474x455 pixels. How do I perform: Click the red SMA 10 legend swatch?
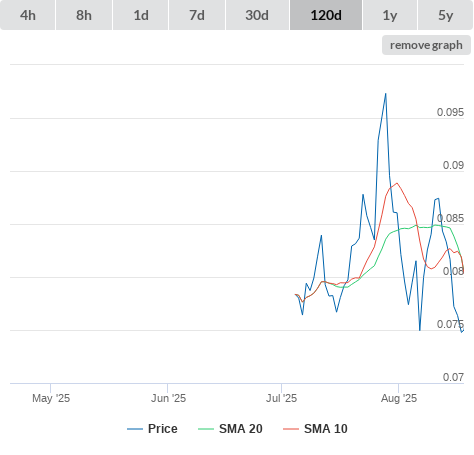point(291,429)
